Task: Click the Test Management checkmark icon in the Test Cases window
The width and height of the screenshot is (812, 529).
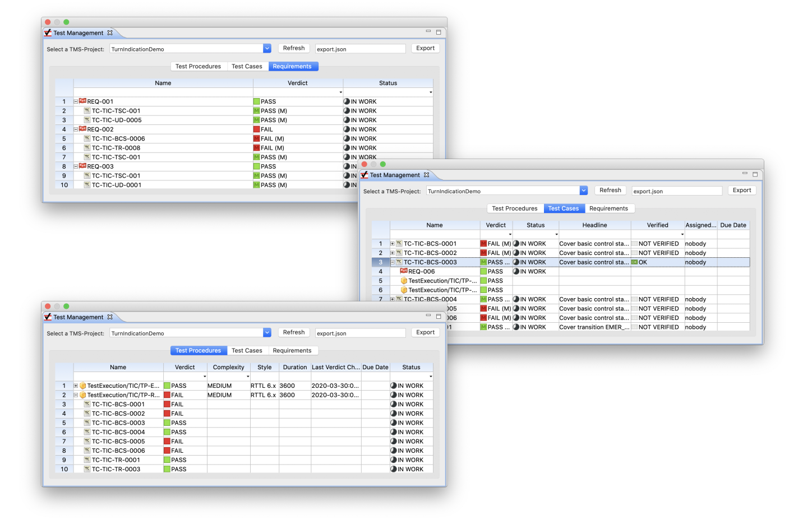Action: [365, 175]
